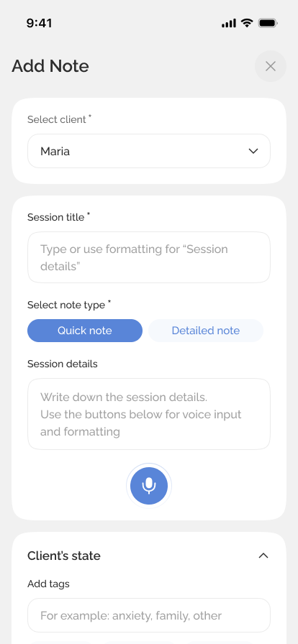Click into the Session details text area
This screenshot has width=298, height=644.
click(x=149, y=414)
